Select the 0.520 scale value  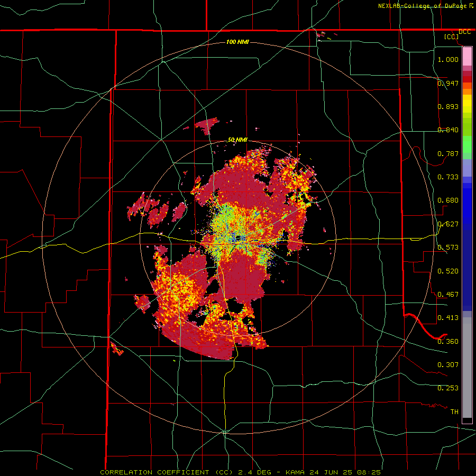448,271
